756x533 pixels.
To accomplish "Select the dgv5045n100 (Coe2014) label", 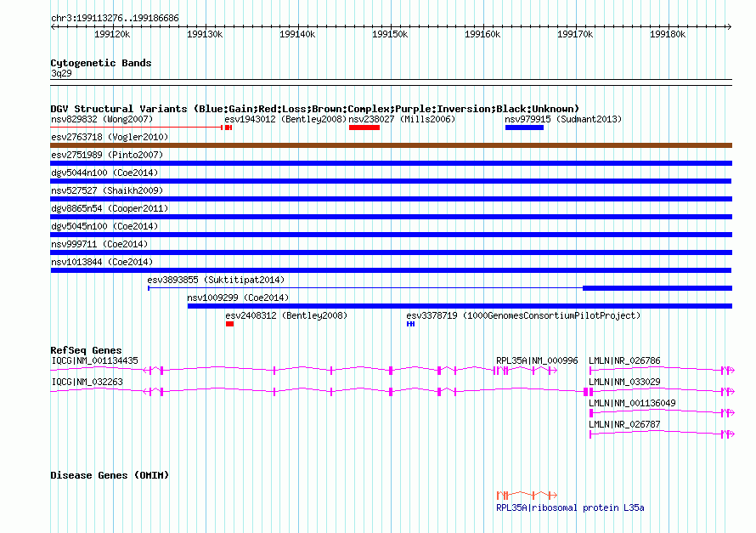I will tap(104, 226).
